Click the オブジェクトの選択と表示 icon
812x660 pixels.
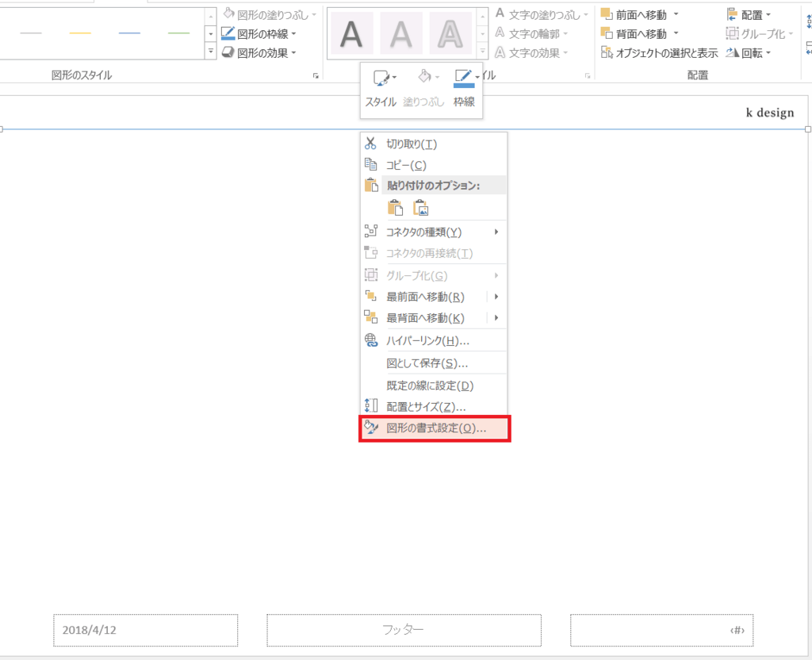(x=607, y=52)
